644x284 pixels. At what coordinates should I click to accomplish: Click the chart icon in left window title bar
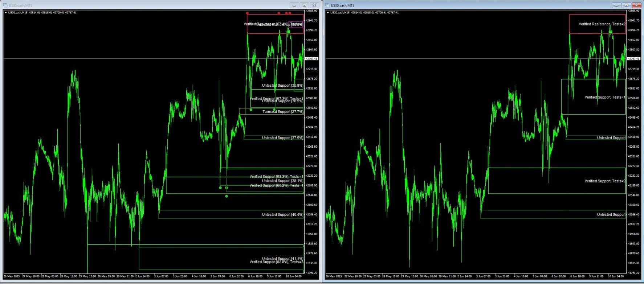5,5
